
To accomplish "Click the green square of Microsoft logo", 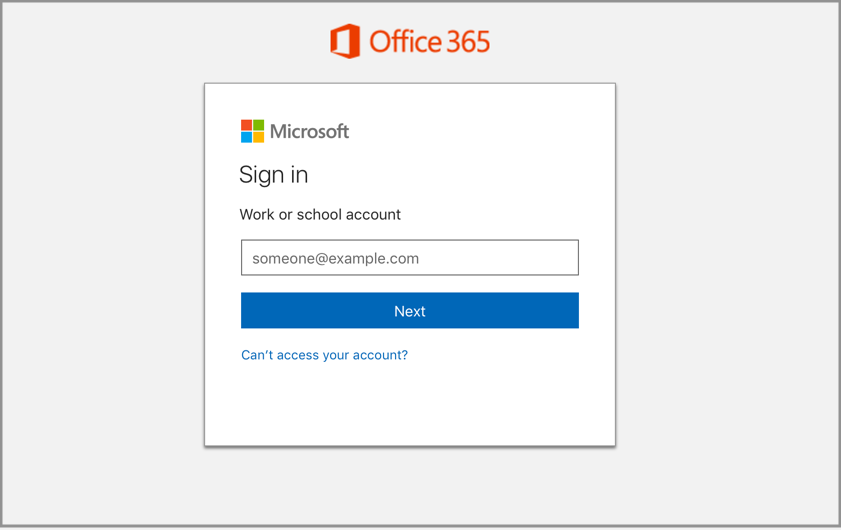I will [259, 125].
